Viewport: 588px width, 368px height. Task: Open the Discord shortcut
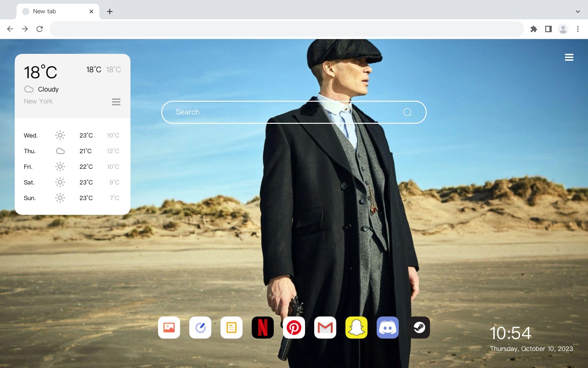point(388,328)
